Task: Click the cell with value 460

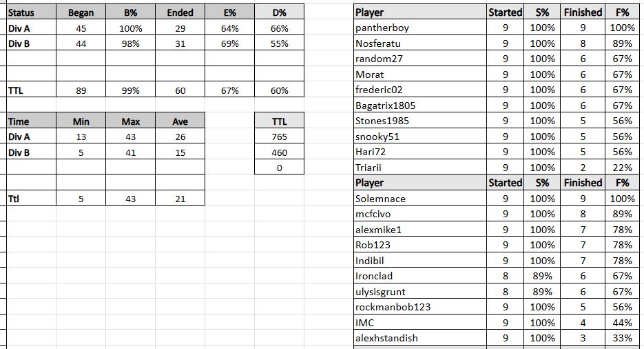Action: click(279, 152)
